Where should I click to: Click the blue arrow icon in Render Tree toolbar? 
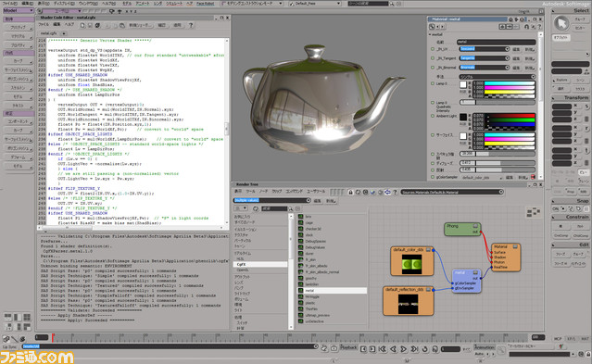coord(387,193)
